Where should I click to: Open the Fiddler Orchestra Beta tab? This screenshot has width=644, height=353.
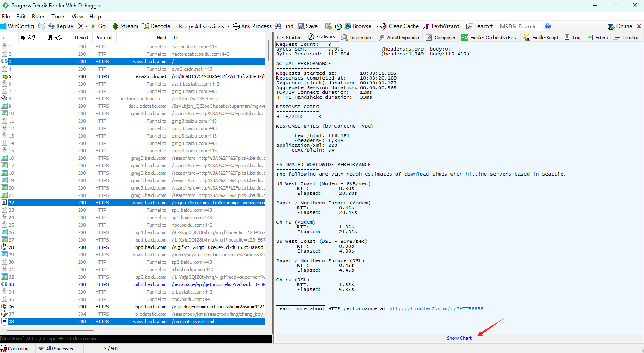(490, 38)
